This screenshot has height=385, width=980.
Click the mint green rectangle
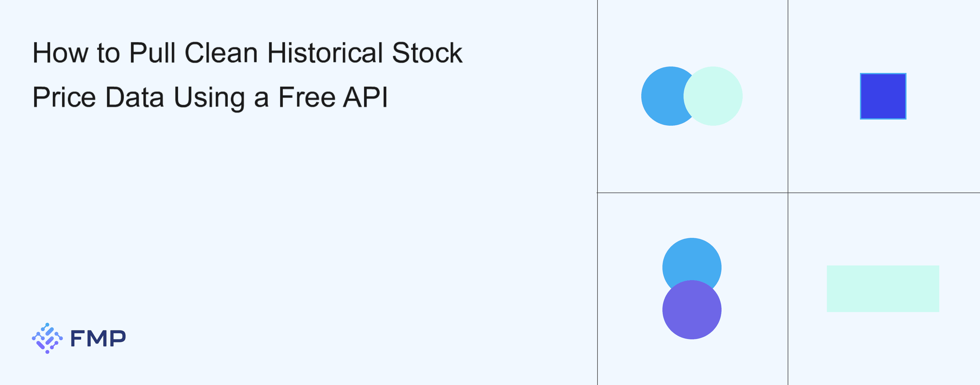click(883, 289)
